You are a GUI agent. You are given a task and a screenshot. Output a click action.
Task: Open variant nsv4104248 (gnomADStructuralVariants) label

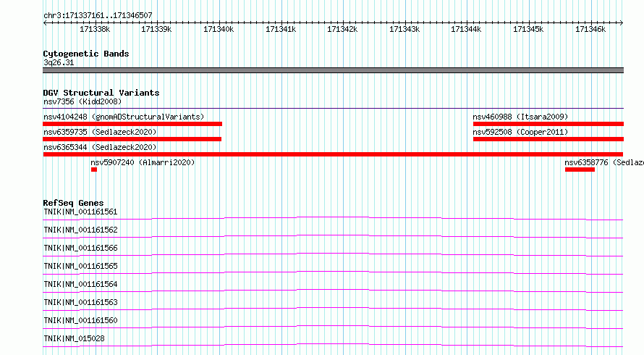coord(124,117)
